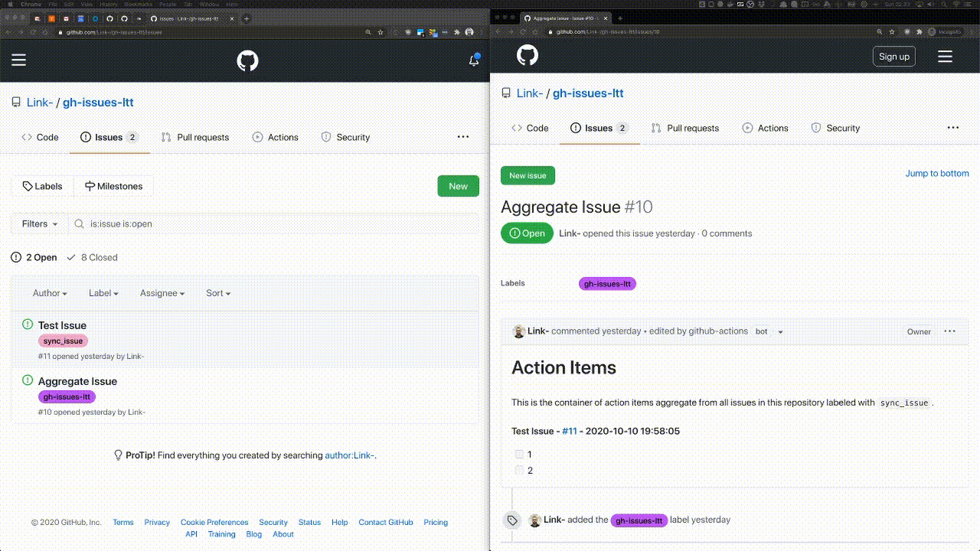980x551 pixels.
Task: Open new tab in right browser window
Action: (620, 18)
